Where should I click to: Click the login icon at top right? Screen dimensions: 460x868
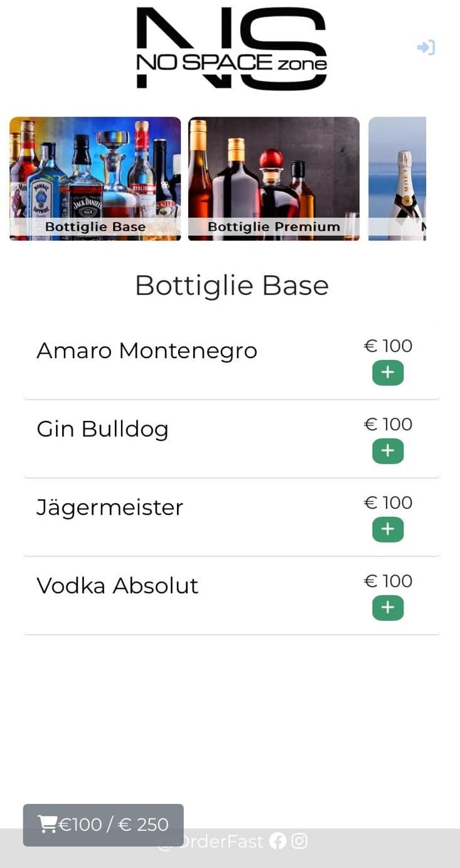(426, 48)
